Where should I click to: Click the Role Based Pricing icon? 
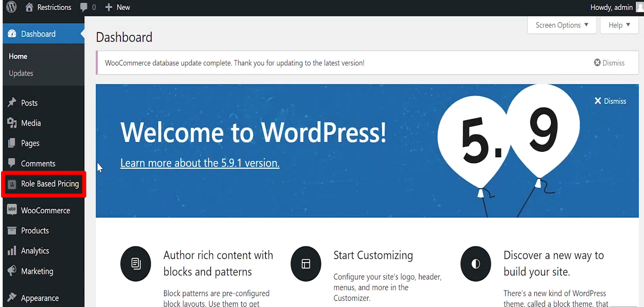tap(12, 184)
